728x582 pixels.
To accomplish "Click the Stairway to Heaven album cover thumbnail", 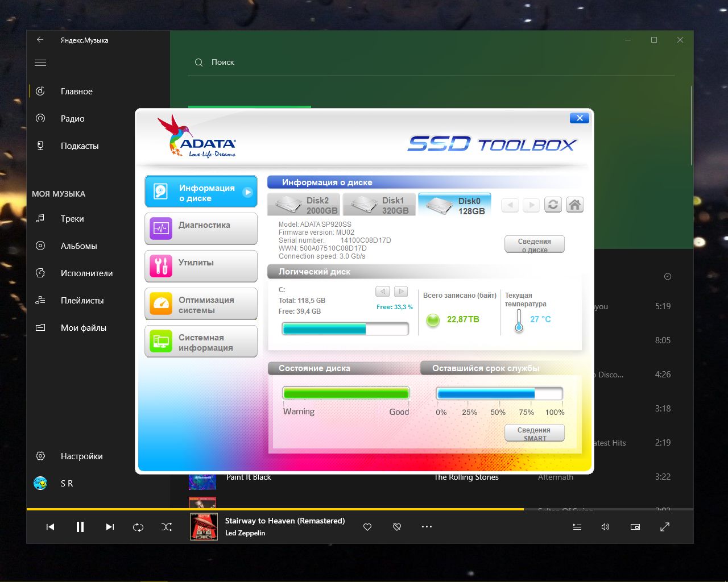I will pos(204,526).
